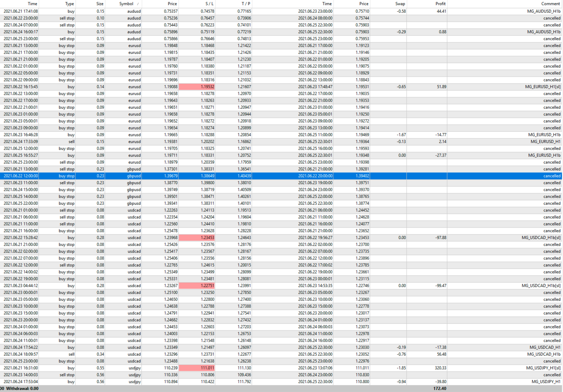Image resolution: width=563 pixels, height=392 pixels.
Task: Click the MG_USDJPY_H1 comment in the last row
Action: point(546,382)
